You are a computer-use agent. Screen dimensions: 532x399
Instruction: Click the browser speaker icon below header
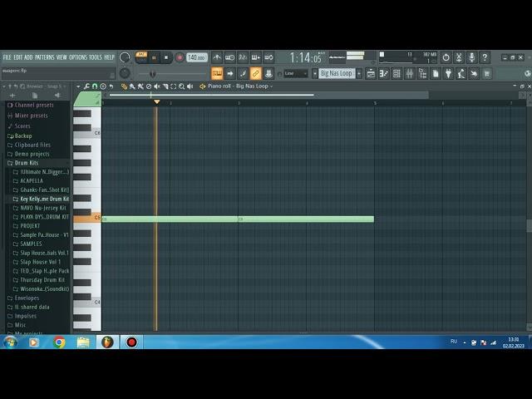point(57,96)
